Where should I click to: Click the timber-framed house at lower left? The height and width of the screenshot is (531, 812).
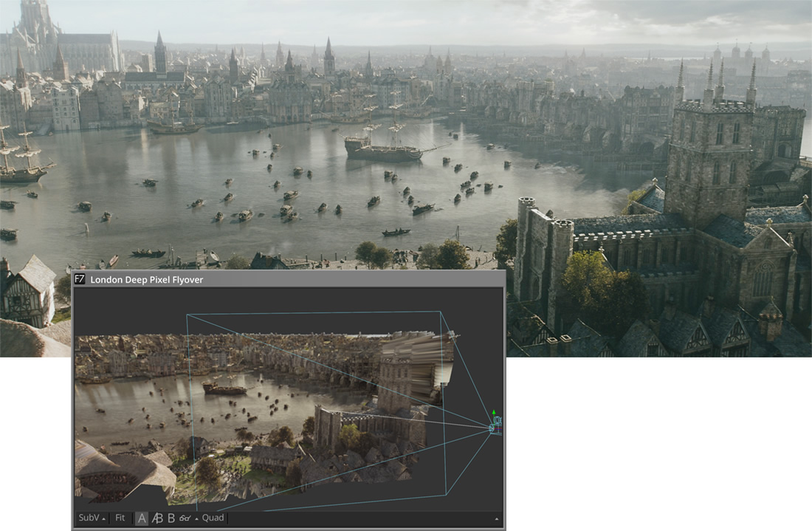click(x=28, y=290)
